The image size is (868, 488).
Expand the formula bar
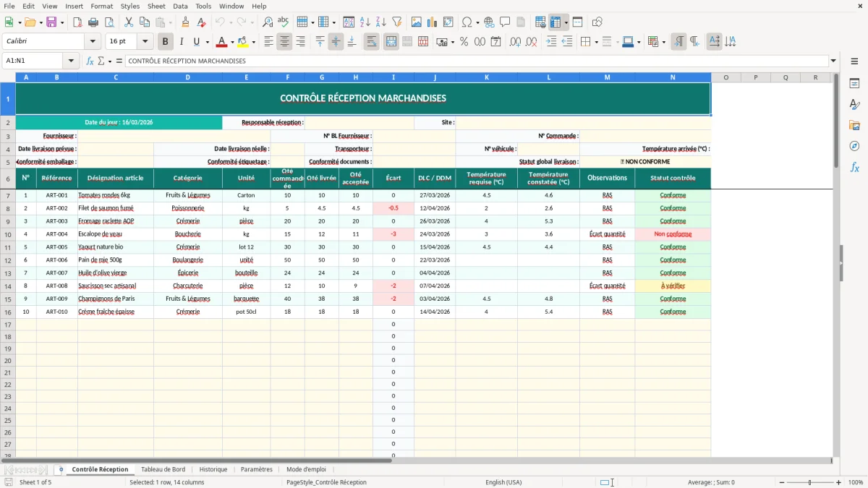point(833,61)
